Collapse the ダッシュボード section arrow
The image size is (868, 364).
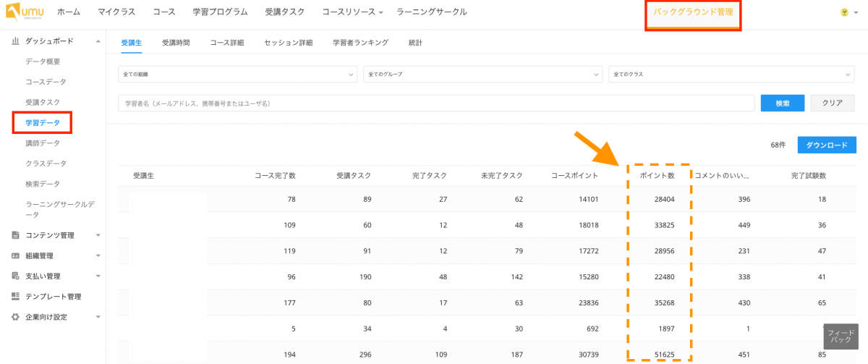(98, 41)
